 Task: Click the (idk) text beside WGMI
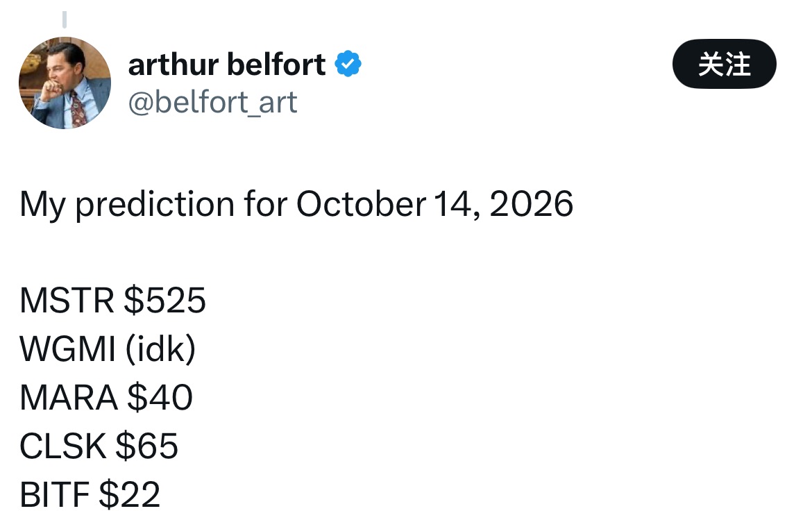tap(160, 349)
